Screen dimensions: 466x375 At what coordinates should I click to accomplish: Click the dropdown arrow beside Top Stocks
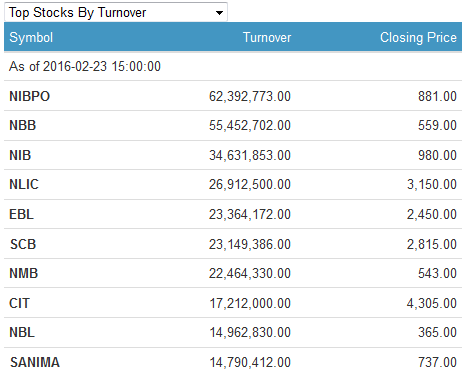tap(219, 13)
